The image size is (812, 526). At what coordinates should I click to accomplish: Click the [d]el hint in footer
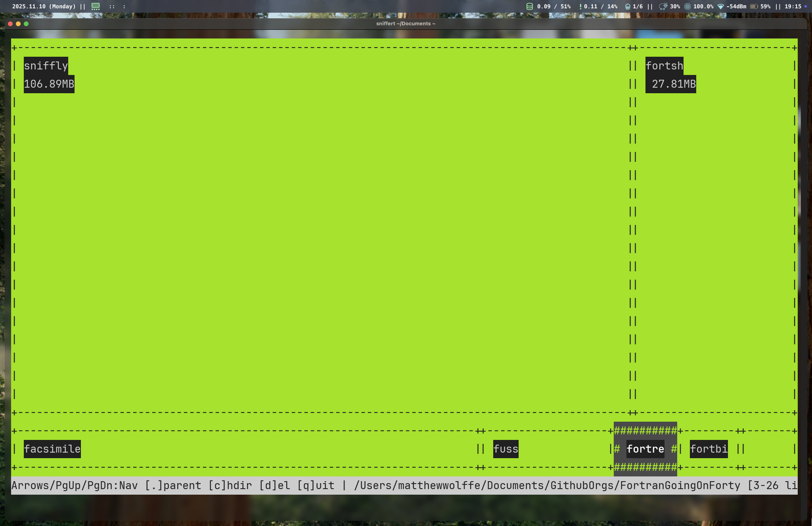click(x=274, y=486)
